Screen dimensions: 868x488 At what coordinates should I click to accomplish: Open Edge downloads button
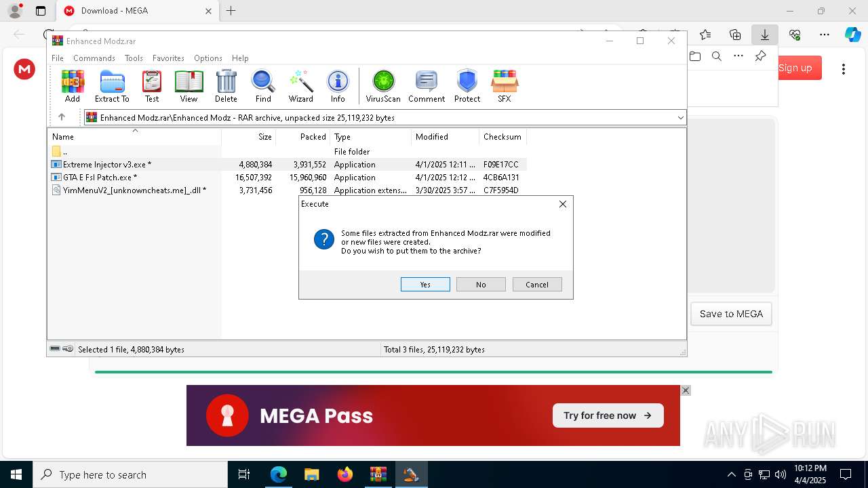click(765, 35)
